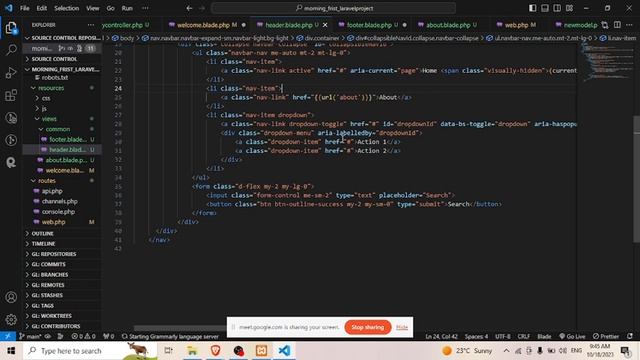This screenshot has width=640, height=360.
Task: Click errors and warnings count in status bar
Action: [84, 336]
